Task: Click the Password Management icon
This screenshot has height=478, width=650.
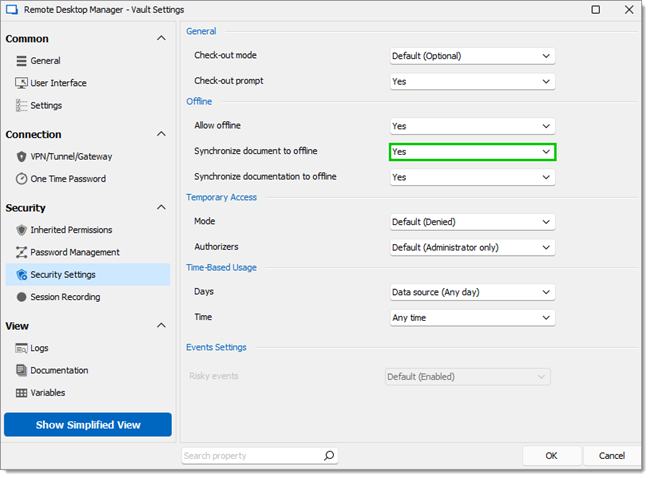Action: (21, 252)
